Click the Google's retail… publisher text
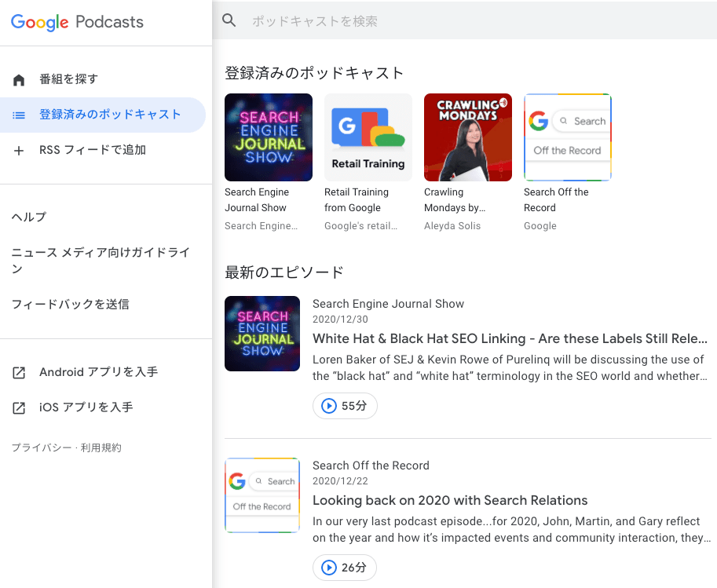This screenshot has width=717, height=588. (x=360, y=226)
